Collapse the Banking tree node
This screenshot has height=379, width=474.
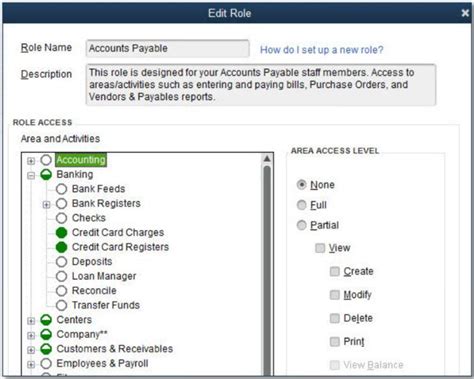(x=31, y=175)
